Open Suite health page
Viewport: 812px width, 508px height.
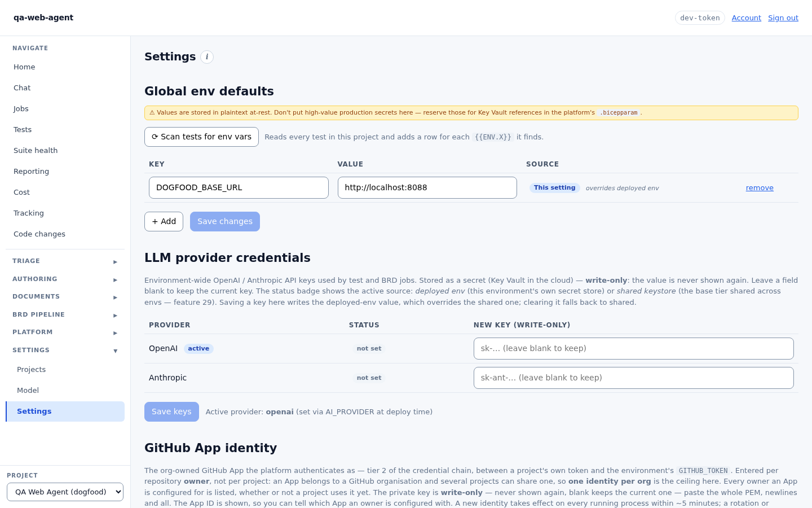tap(65, 151)
